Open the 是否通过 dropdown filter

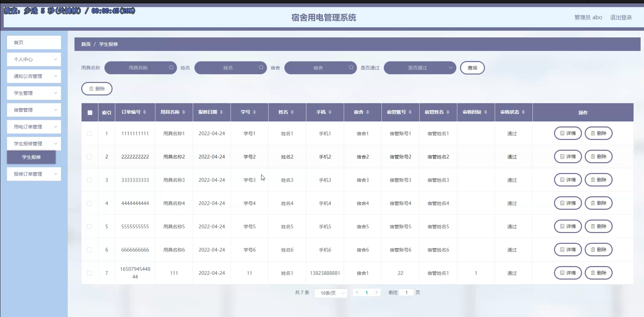click(420, 68)
